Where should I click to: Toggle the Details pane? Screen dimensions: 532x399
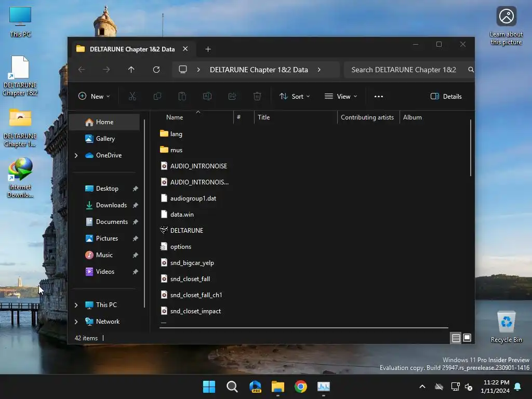(x=446, y=96)
